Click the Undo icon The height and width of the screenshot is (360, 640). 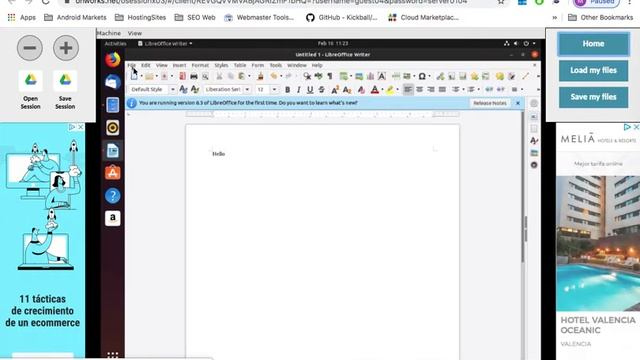[273, 76]
